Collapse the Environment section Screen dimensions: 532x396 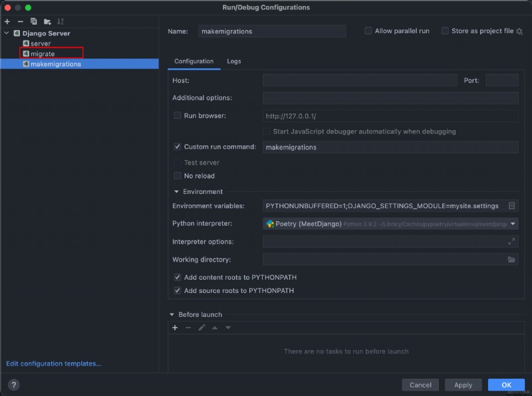[176, 191]
